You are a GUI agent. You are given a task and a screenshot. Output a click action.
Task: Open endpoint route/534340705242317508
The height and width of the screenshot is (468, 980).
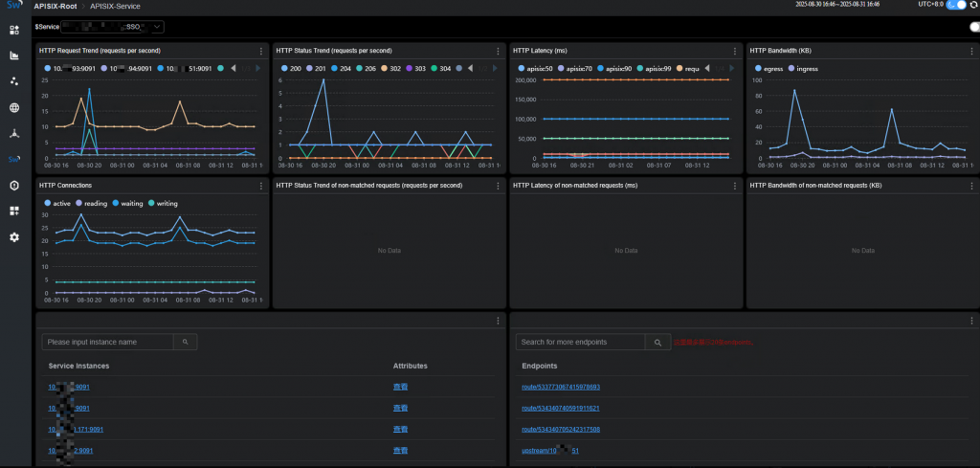pos(561,430)
